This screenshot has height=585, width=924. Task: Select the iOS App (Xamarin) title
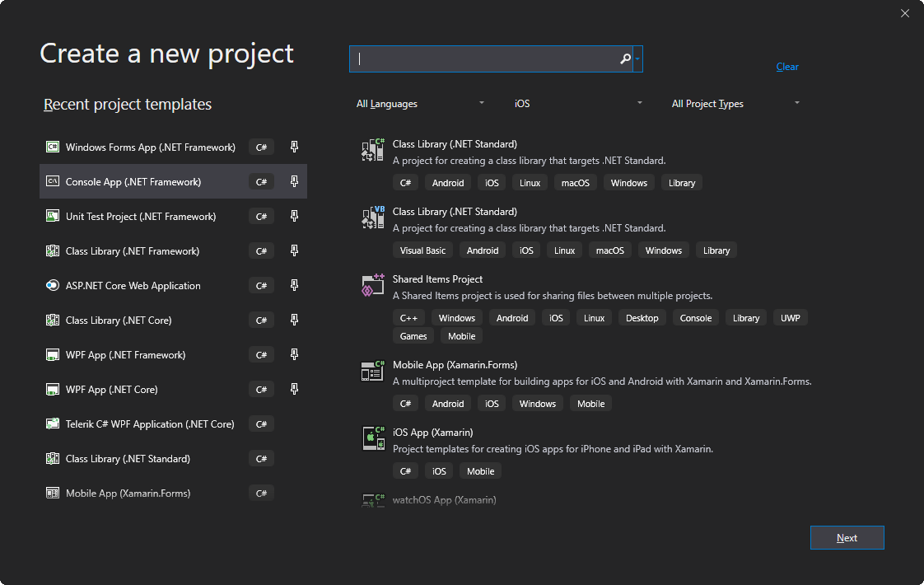click(432, 433)
